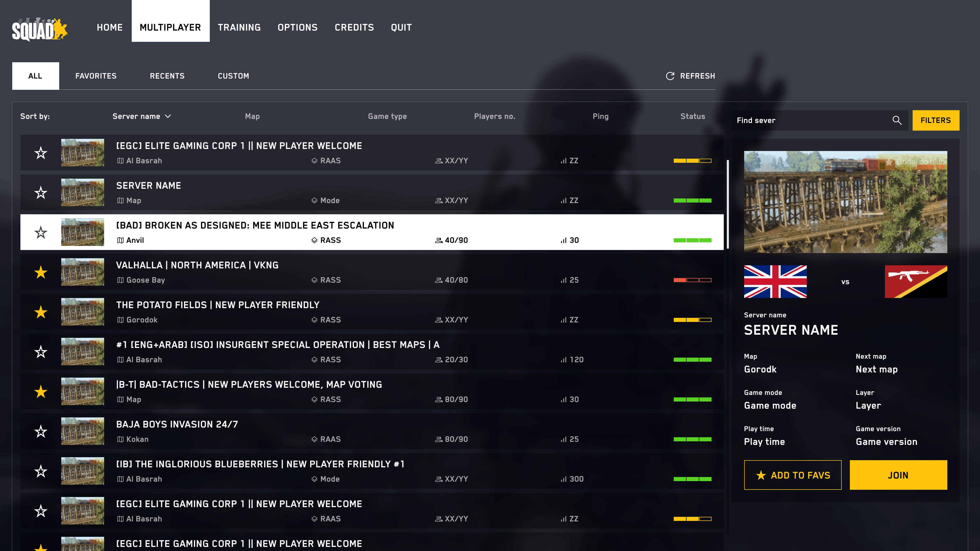Click the players icon in the BAJA BOYS row
The width and height of the screenshot is (980, 551).
439,439
